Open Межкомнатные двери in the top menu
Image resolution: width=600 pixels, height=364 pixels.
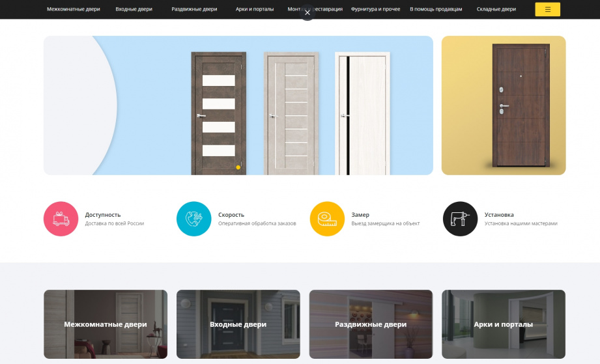(74, 9)
